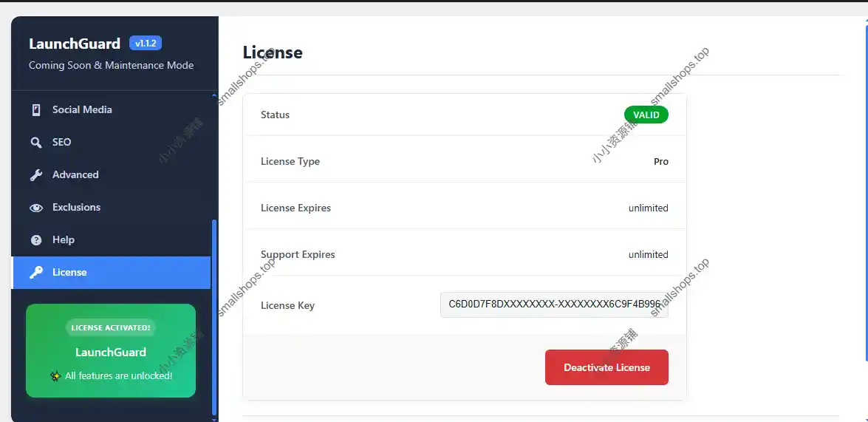
Task: Click the Exclusions eye icon
Action: [x=36, y=208]
